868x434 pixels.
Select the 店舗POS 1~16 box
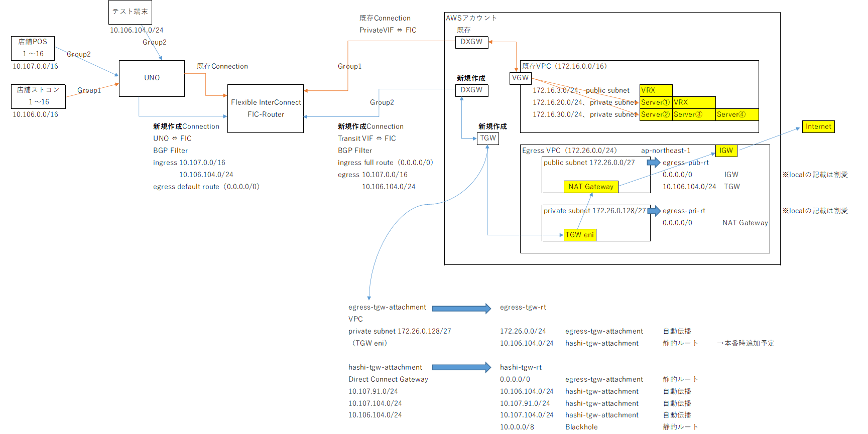click(33, 48)
